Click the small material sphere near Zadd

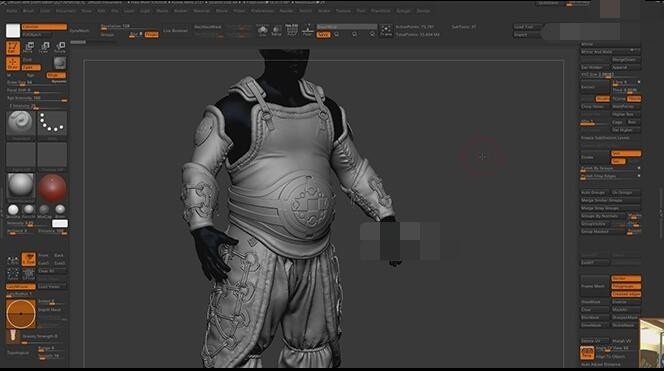(60, 62)
